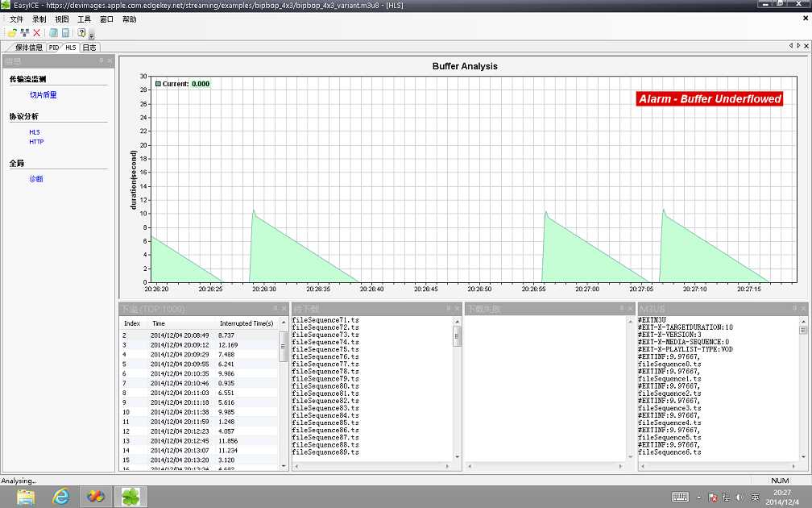The width and height of the screenshot is (812, 508).
Task: Click the Time column header
Action: point(159,323)
